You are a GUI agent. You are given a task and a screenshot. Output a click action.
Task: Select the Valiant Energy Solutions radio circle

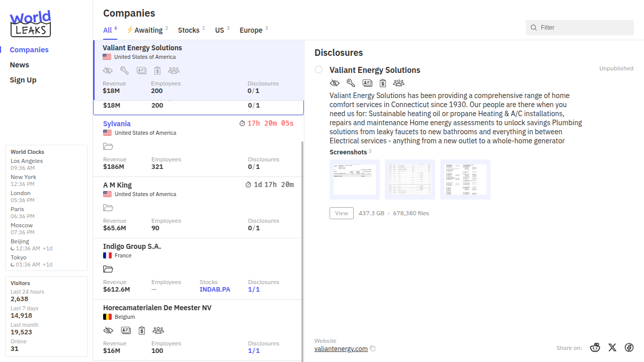click(x=318, y=69)
